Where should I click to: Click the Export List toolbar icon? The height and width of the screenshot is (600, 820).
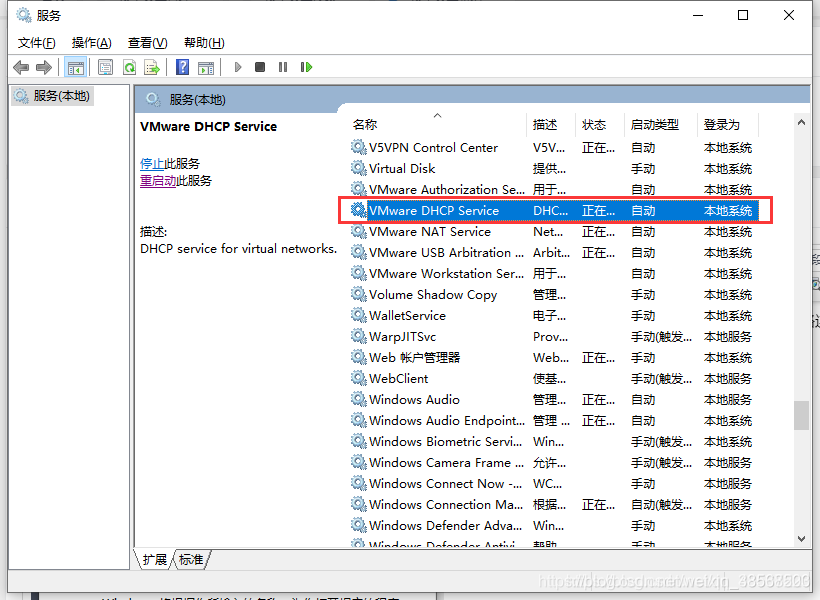click(152, 67)
